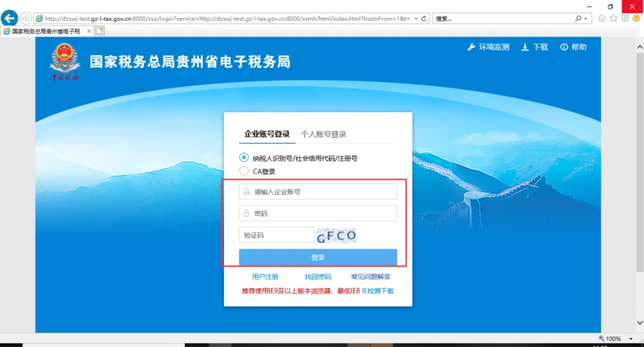Click the blue 登录 button
Screen dimensions: 644x347
318,258
